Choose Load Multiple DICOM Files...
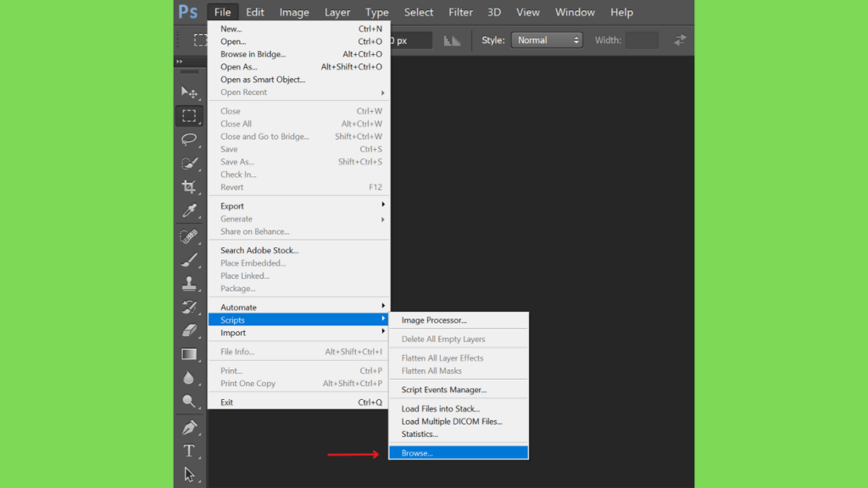Screen dimensions: 868x488 tap(459, 422)
